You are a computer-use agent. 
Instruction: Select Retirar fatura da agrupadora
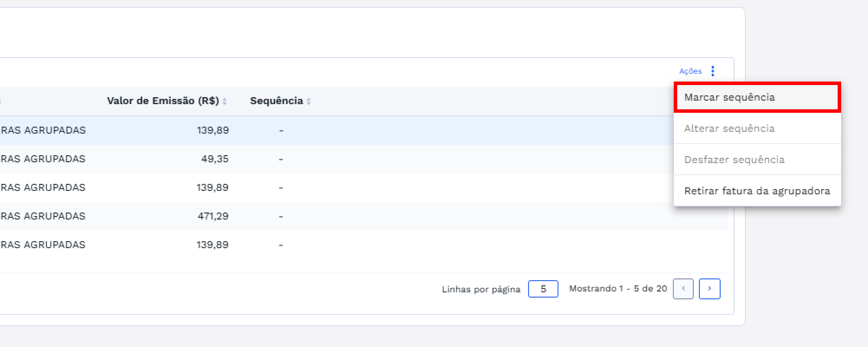757,191
